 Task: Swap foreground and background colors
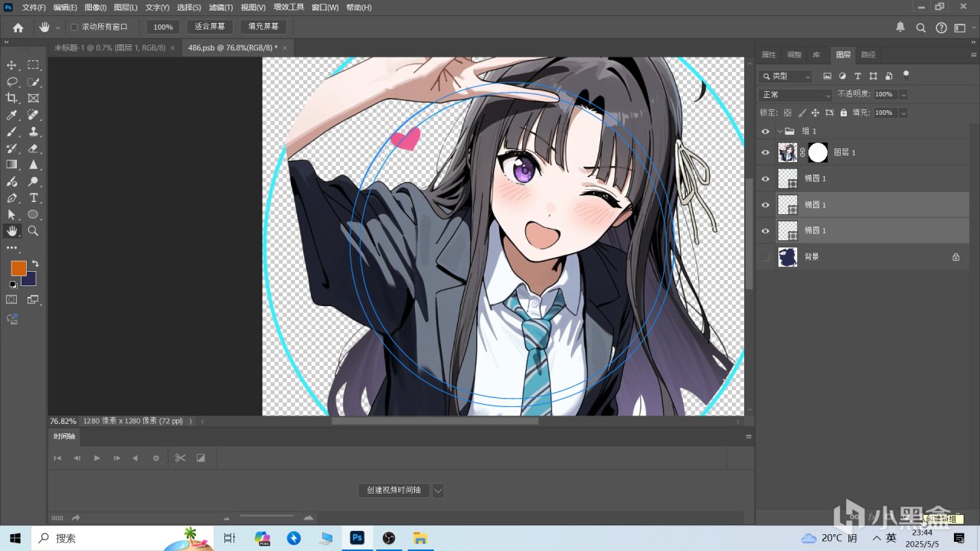[35, 264]
